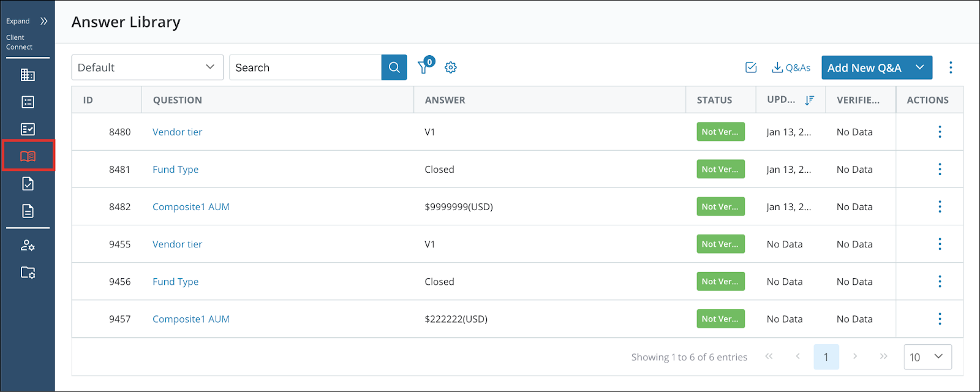Open actions menu for row 9456

[x=940, y=281]
